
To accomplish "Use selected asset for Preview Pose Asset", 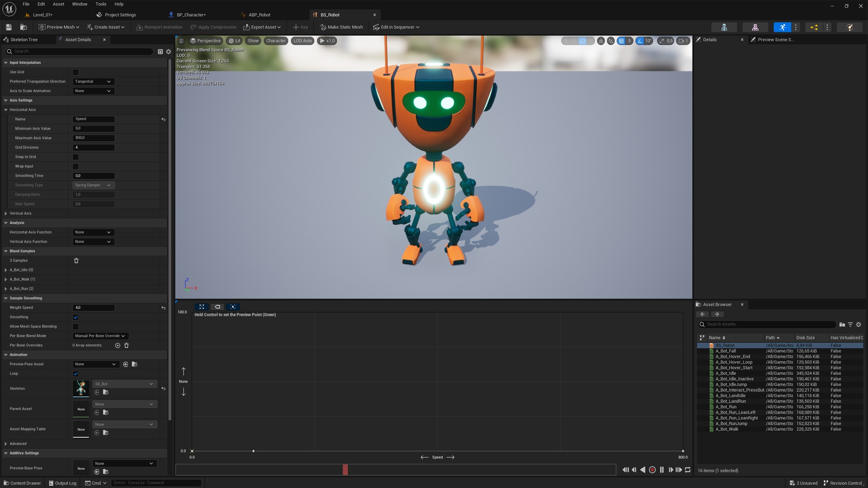I will [126, 364].
